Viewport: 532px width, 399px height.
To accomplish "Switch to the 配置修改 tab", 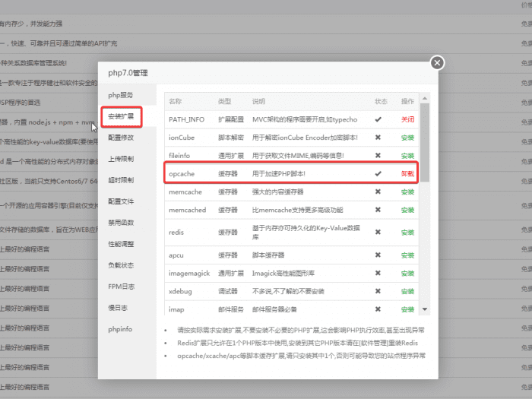I will pyautogui.click(x=121, y=138).
